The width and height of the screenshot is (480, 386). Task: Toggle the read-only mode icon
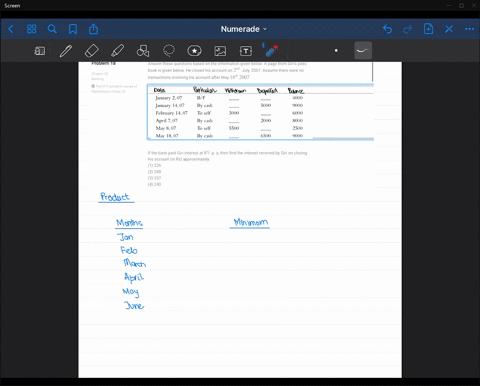click(40, 51)
